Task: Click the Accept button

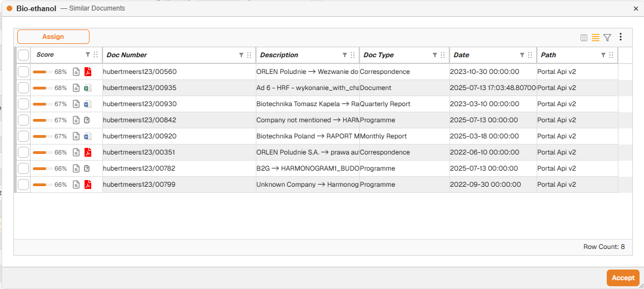Action: point(623,278)
